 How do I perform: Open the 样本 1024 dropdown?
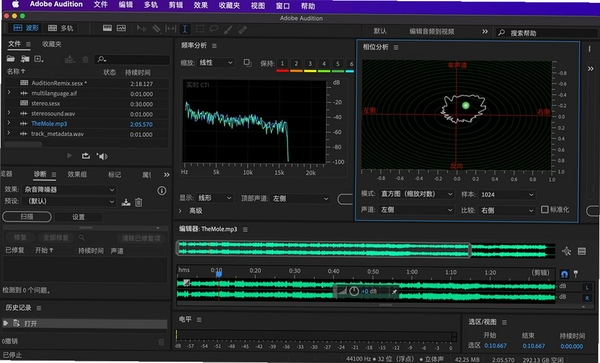(507, 195)
